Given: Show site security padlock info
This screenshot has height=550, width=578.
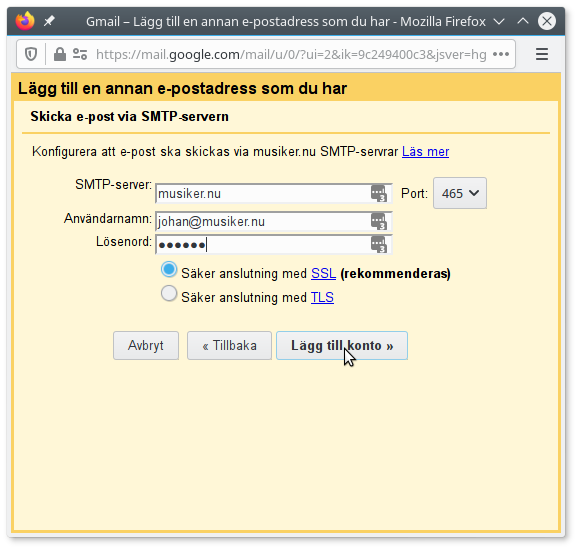Looking at the screenshot, I should point(59,54).
